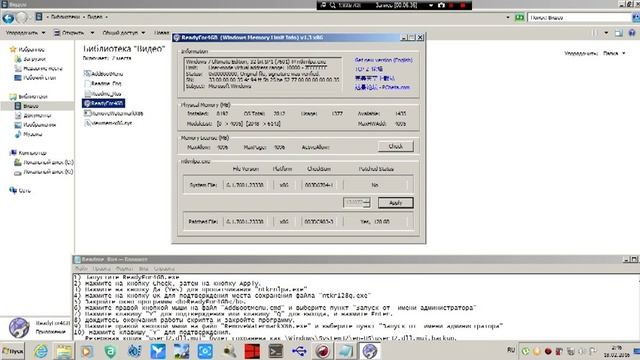Open the 'Формат' menu in Notepad
The height and width of the screenshot is (360, 640).
coord(124,269)
